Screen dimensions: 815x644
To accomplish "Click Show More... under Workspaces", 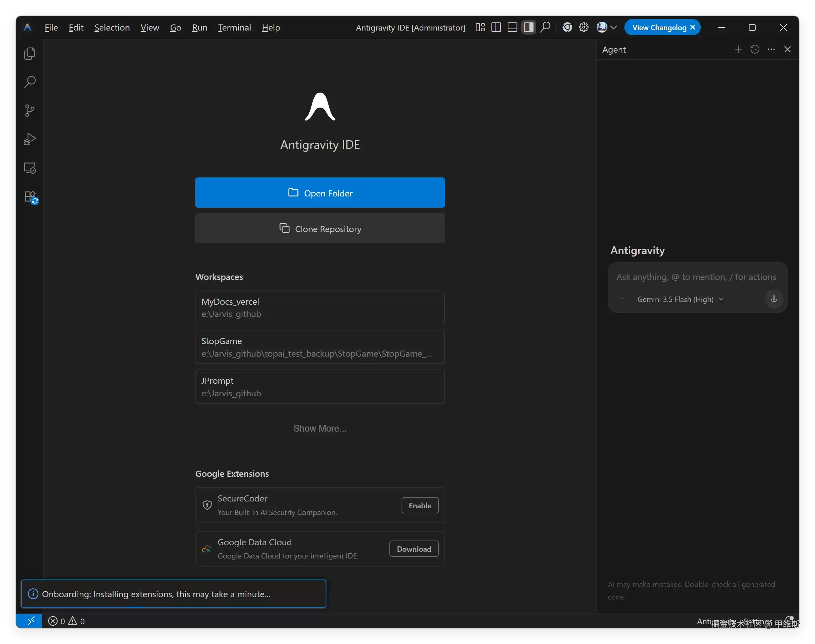I will tap(320, 428).
